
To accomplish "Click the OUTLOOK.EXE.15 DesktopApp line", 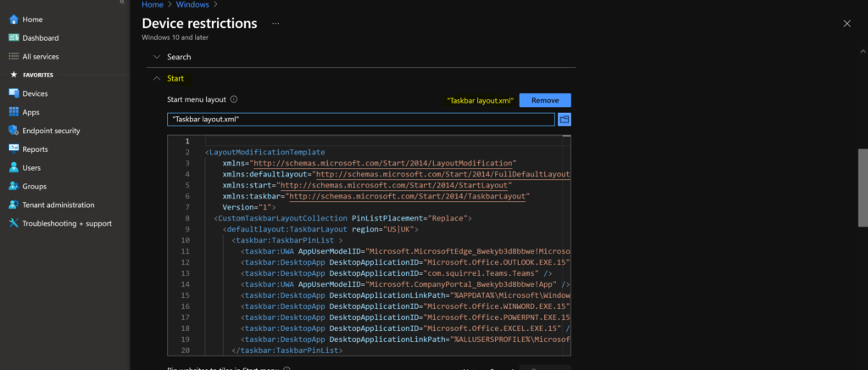I will [x=406, y=262].
